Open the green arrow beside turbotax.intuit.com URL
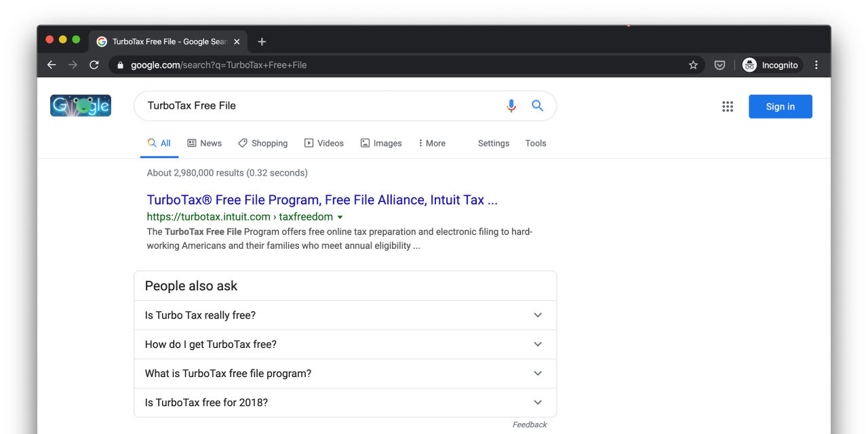Viewport: 868px width, 434px height. [x=340, y=218]
